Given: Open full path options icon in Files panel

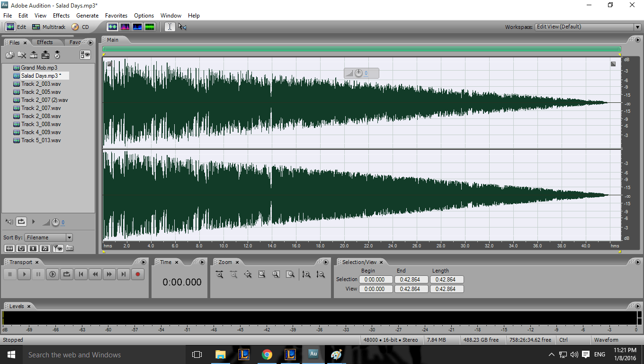Looking at the screenshot, I should point(69,248).
